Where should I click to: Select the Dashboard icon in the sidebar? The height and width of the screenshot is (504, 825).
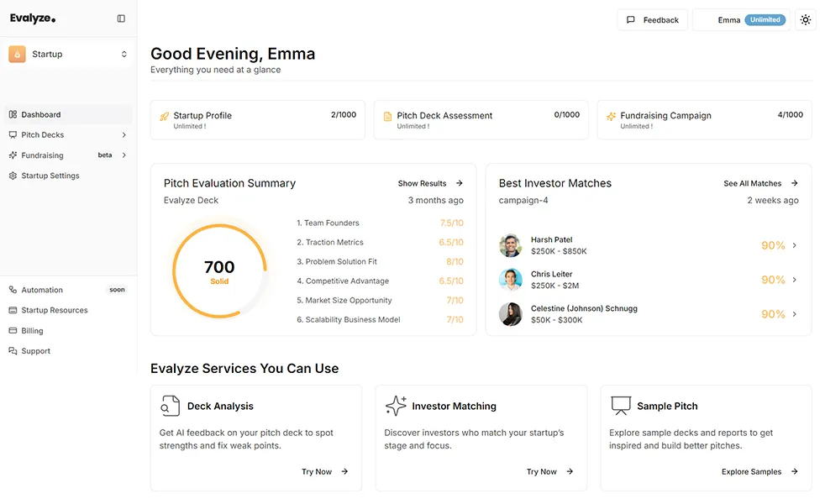click(x=15, y=114)
